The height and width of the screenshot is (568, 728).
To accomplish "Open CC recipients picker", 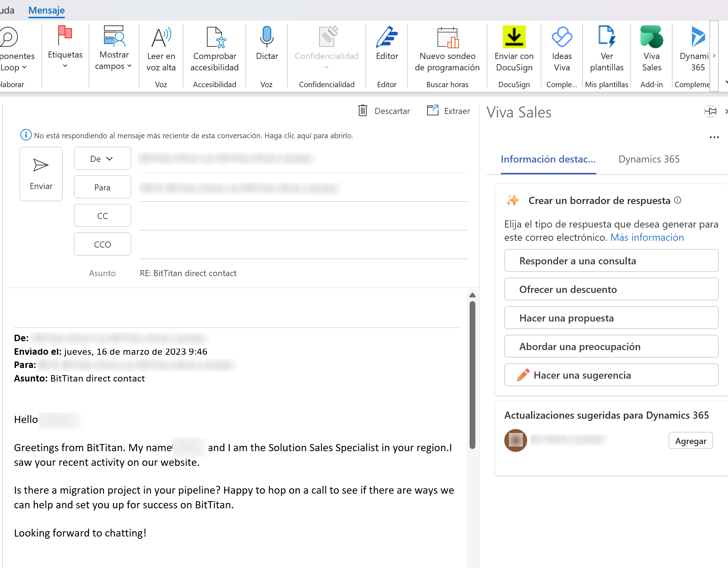I will 102,216.
